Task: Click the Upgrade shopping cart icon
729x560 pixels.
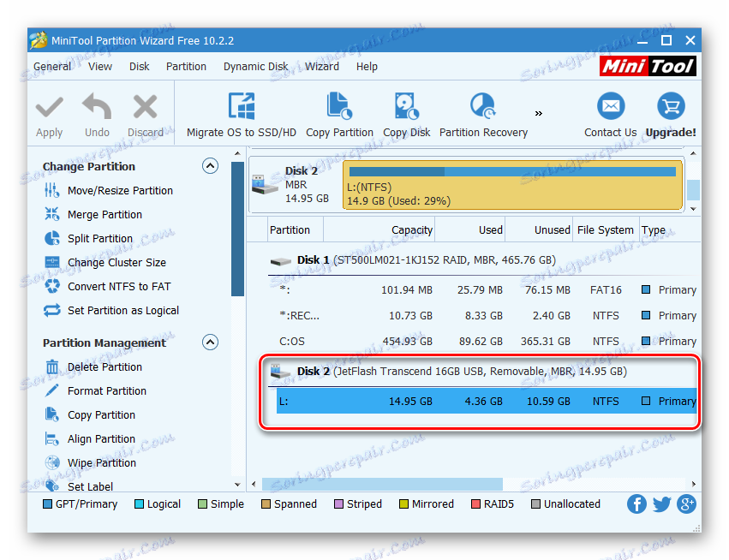Action: [x=671, y=106]
